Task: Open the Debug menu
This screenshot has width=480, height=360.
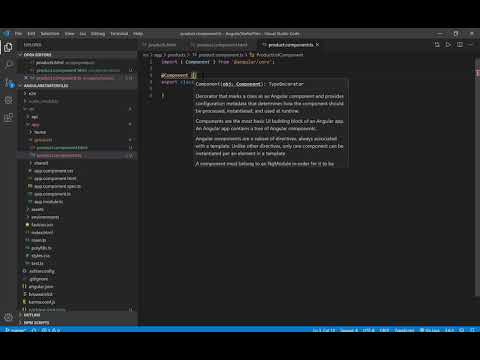Action: pyautogui.click(x=98, y=34)
